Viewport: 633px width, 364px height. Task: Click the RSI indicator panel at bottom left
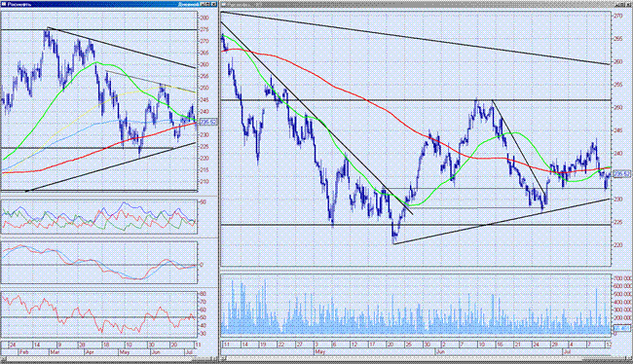[99, 314]
